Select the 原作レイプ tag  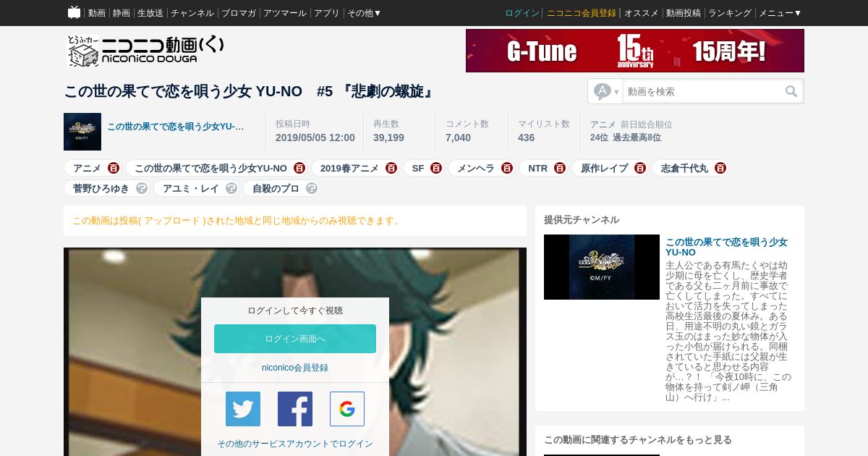pyautogui.click(x=605, y=168)
